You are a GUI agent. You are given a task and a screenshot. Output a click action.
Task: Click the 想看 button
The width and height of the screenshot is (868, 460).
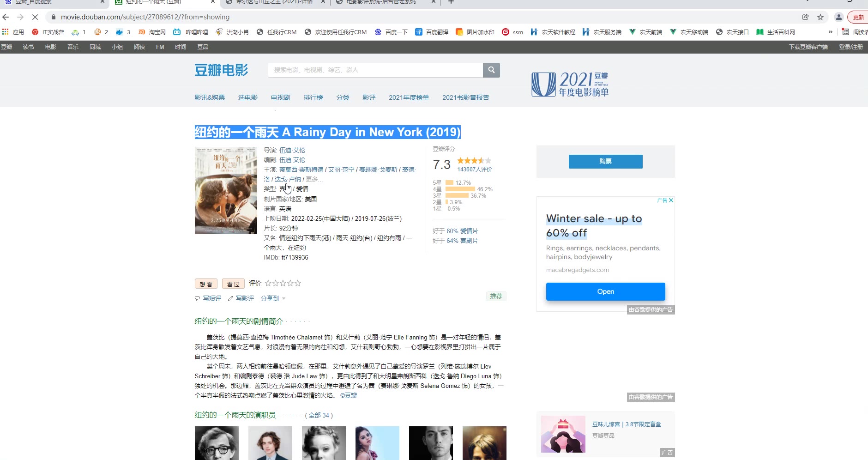[206, 284]
